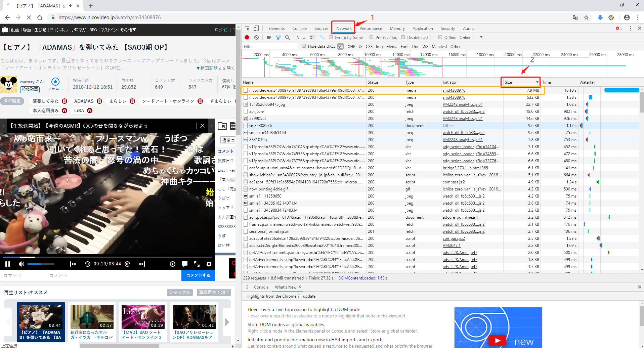The width and height of the screenshot is (644, 348).
Task: Bookmark this page with the star icon
Action: click(x=586, y=17)
